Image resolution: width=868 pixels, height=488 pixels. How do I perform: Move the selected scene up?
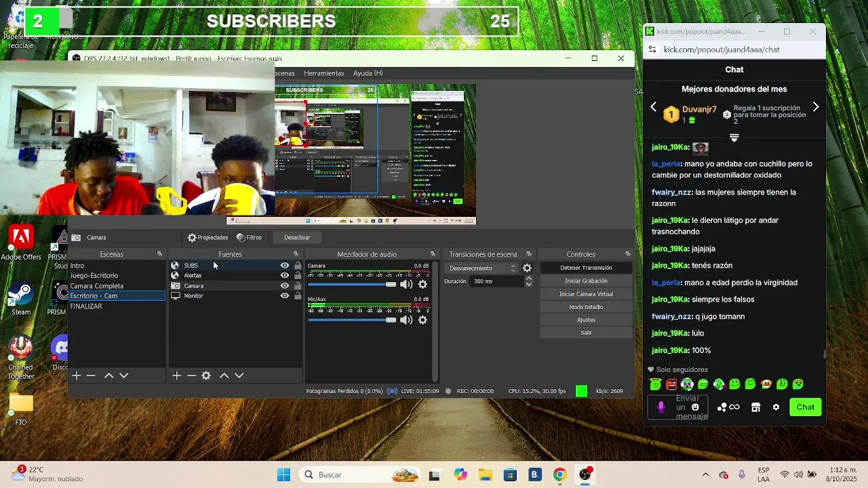pos(108,375)
